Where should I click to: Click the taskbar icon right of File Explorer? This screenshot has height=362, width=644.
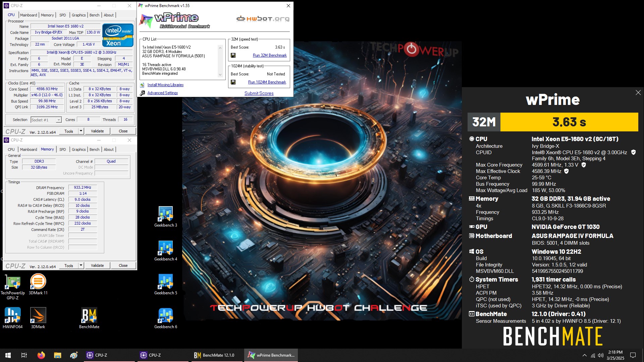coord(74,355)
